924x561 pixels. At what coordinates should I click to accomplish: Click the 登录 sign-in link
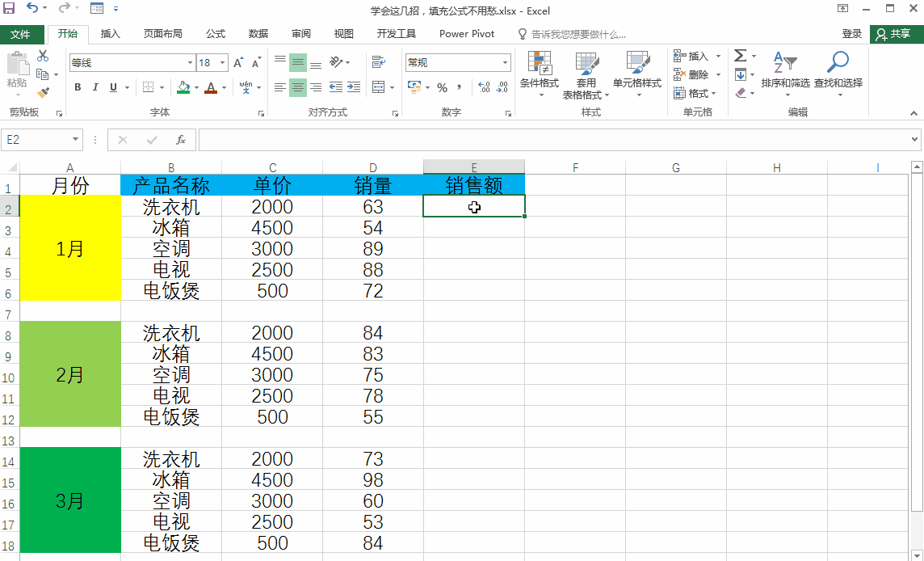point(852,34)
